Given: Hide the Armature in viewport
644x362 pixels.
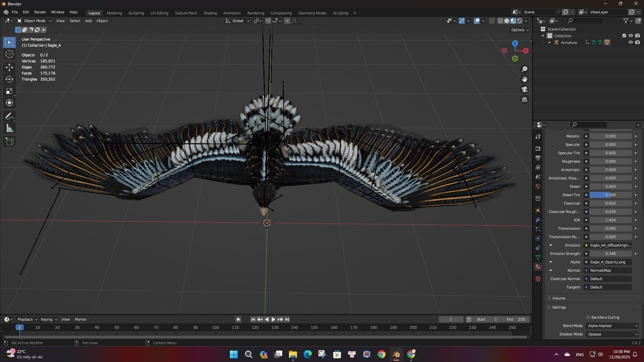Looking at the screenshot, I should click(x=631, y=42).
